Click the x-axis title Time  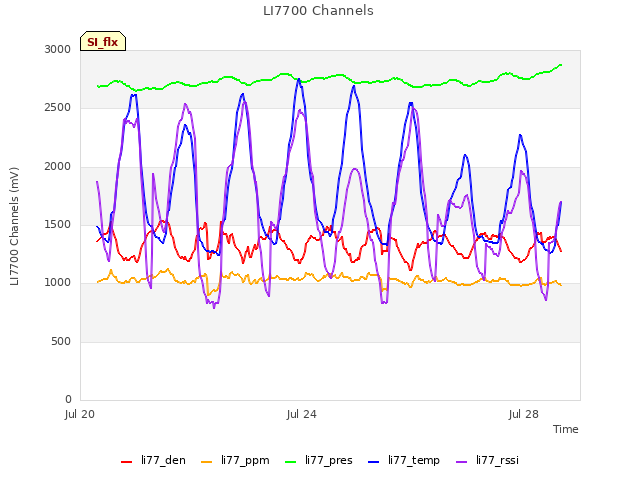(x=566, y=429)
